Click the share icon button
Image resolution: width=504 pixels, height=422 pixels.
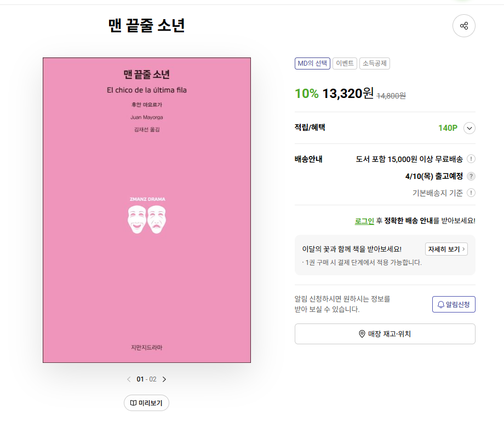[x=464, y=26]
